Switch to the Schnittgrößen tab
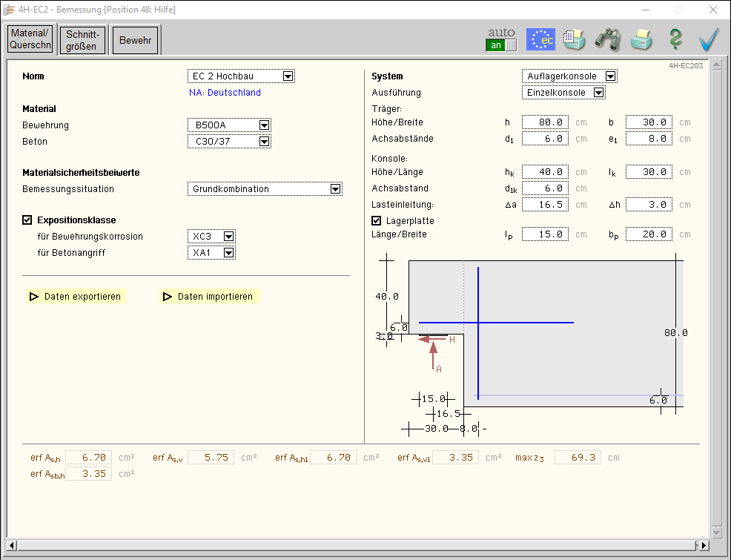 click(82, 40)
